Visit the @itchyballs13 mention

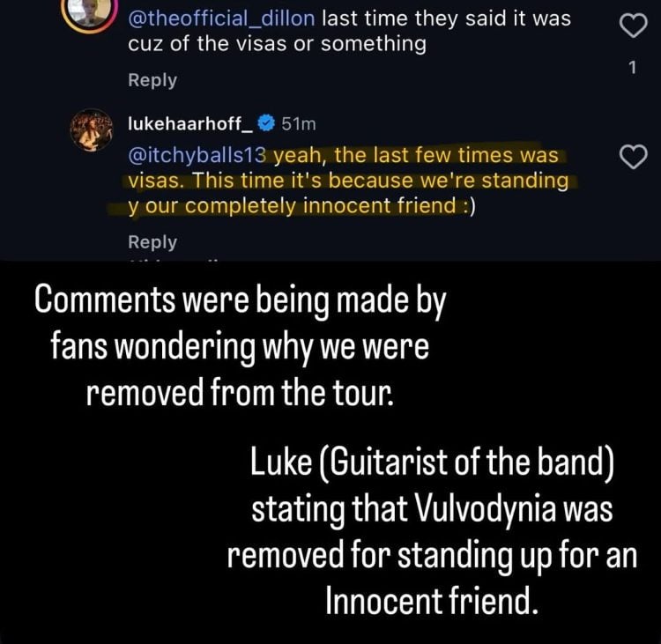pyautogui.click(x=197, y=156)
